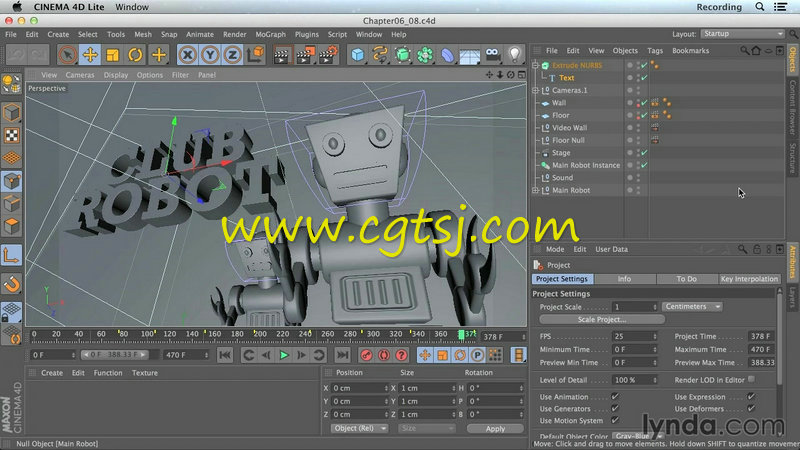The image size is (800, 450).
Task: Switch to Key Interpolation tab
Action: 749,279
